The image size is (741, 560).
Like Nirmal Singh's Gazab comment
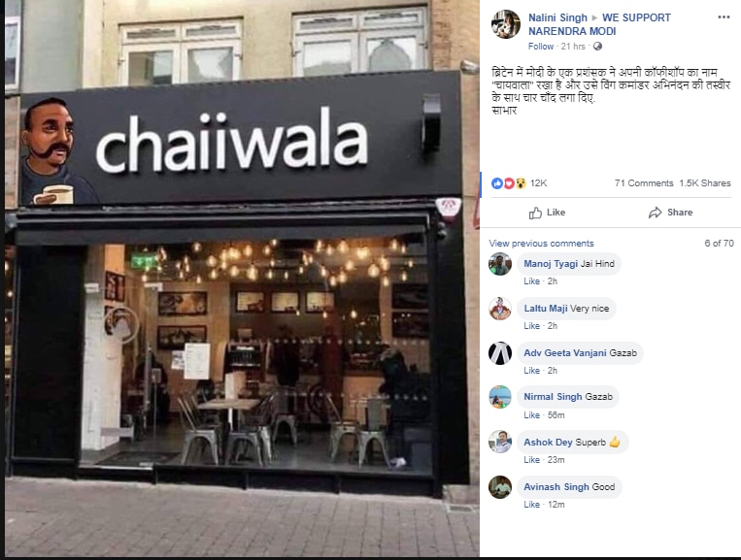(531, 415)
